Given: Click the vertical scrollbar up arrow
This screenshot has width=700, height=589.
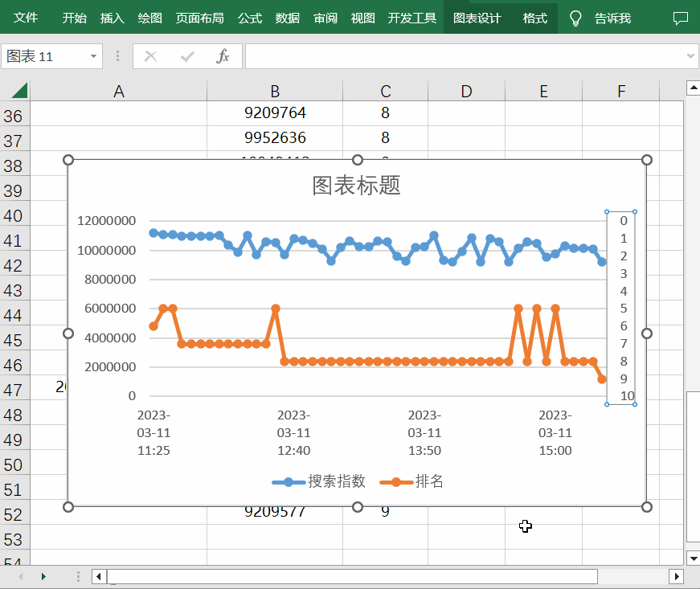Looking at the screenshot, I should [x=693, y=88].
